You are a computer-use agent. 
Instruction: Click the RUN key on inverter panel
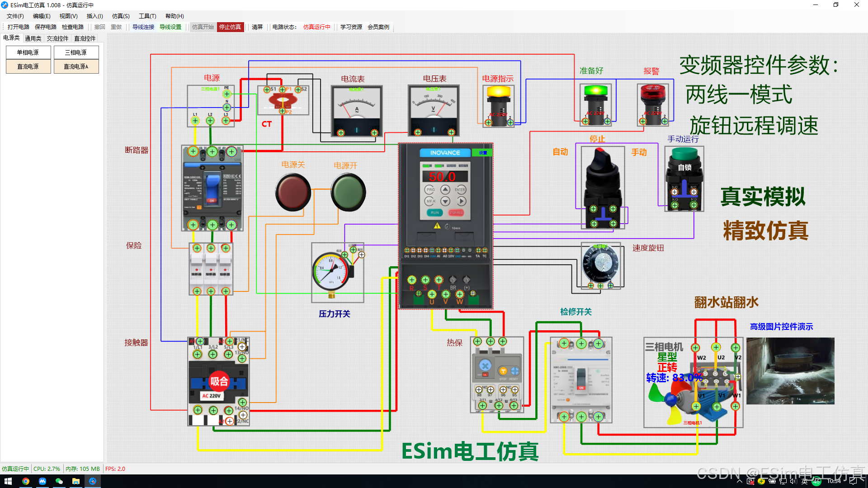(x=434, y=212)
